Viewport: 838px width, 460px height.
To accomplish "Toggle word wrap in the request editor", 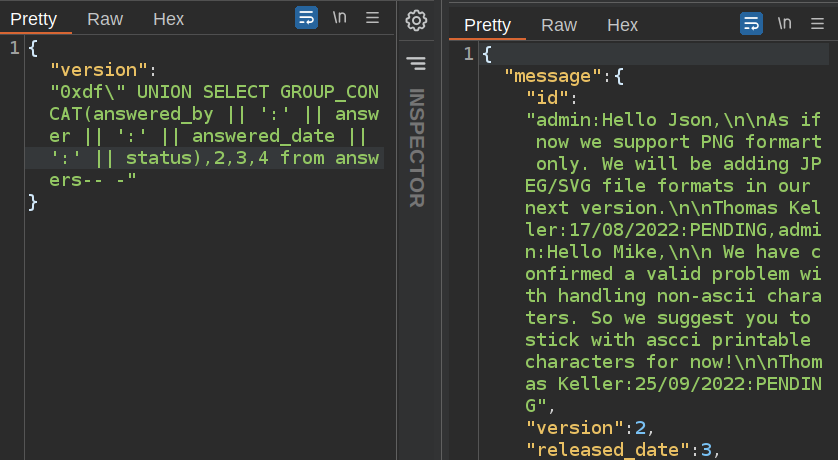I will 307,19.
